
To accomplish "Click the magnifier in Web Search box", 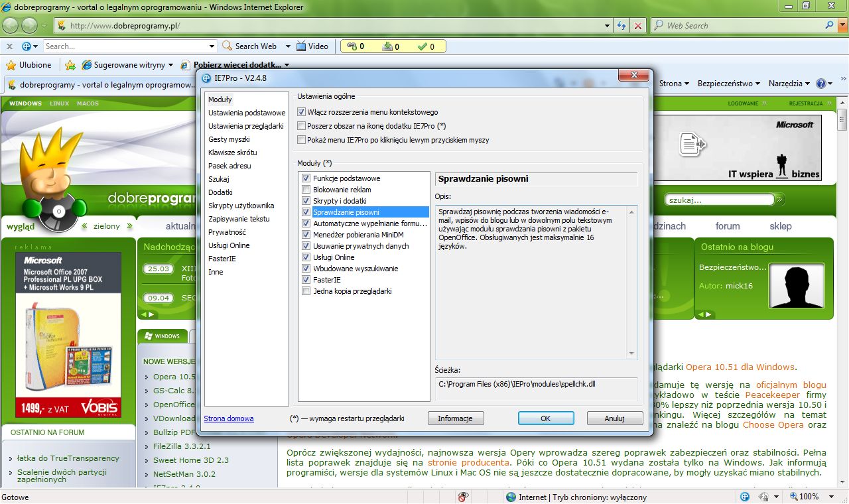I will 829,25.
